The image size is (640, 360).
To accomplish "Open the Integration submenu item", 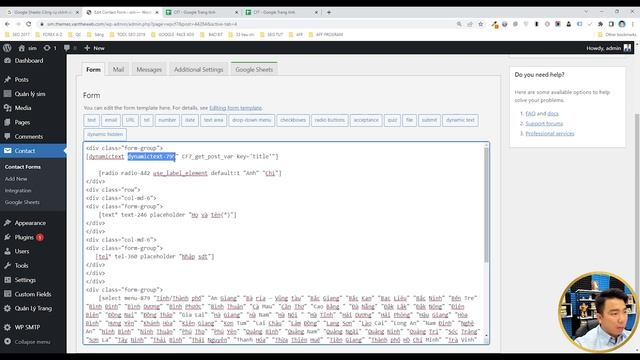I will click(x=18, y=191).
